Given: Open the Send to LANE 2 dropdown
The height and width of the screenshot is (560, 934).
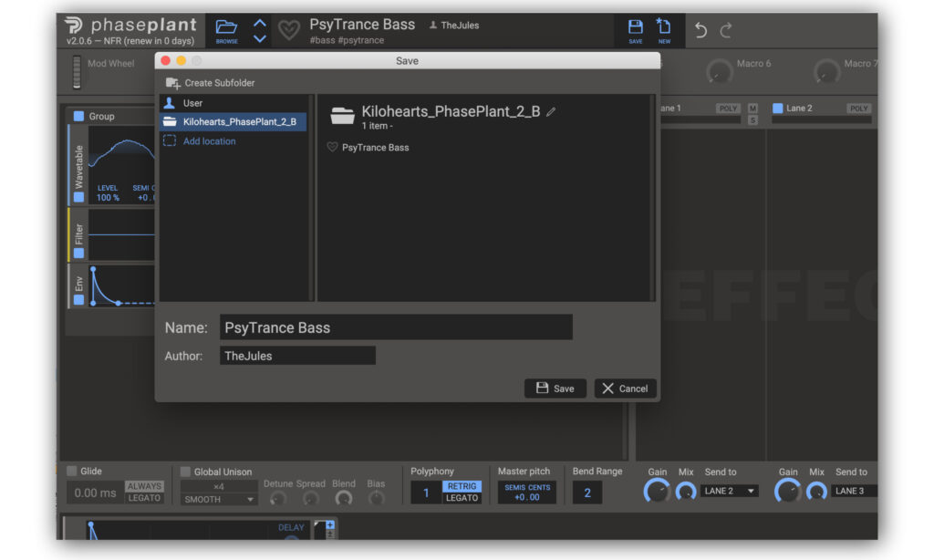Looking at the screenshot, I should click(729, 491).
